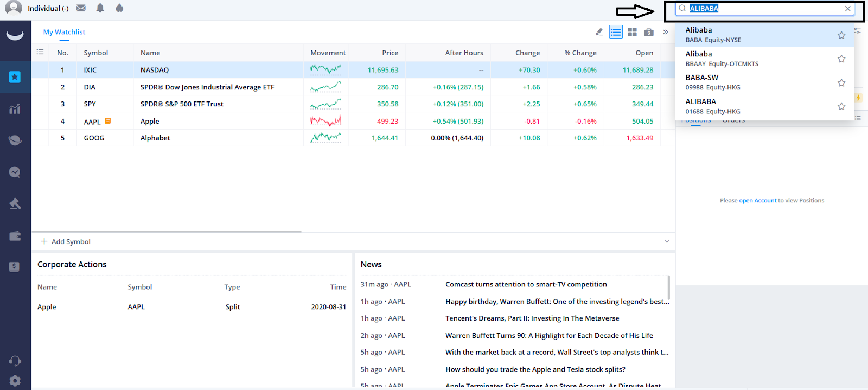Open news 'Comcast turns attention to smart-TV competition'

click(x=526, y=284)
